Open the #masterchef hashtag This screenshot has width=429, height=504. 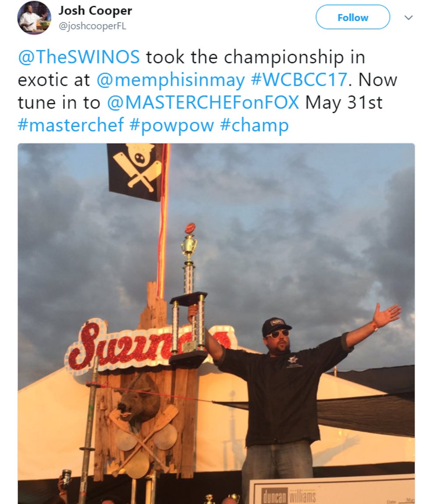[70, 125]
